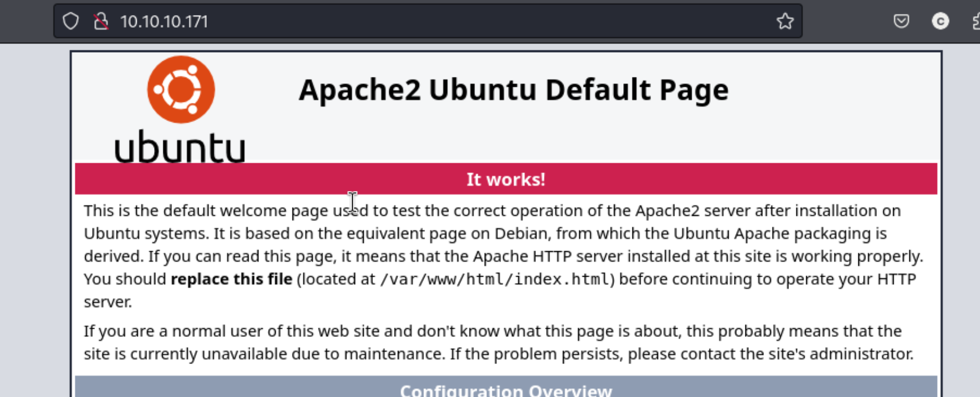Click the "It works!" red banner
Screen dimensions: 980x397
click(506, 179)
